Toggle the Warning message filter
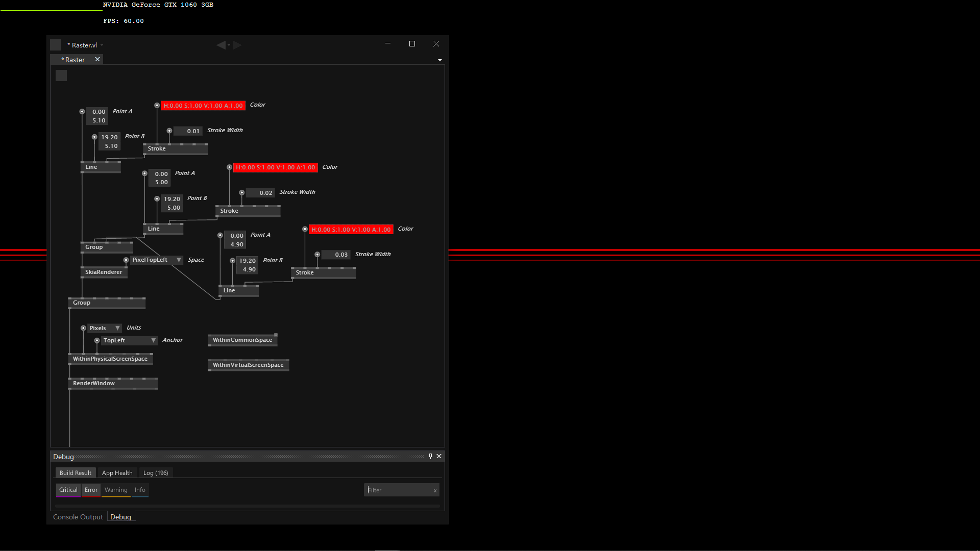Screen dimensions: 980x551 tap(116, 490)
